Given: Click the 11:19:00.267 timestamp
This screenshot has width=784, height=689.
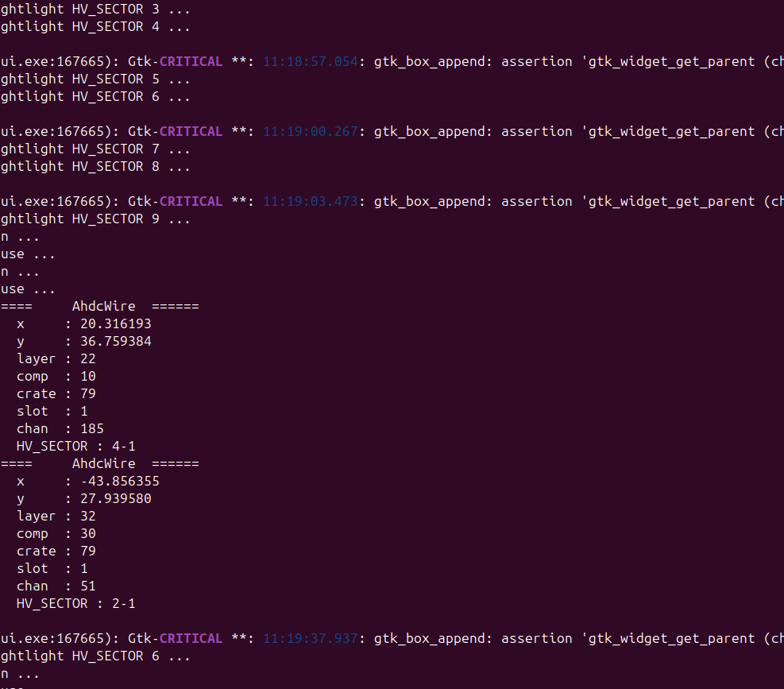Looking at the screenshot, I should 311,132.
